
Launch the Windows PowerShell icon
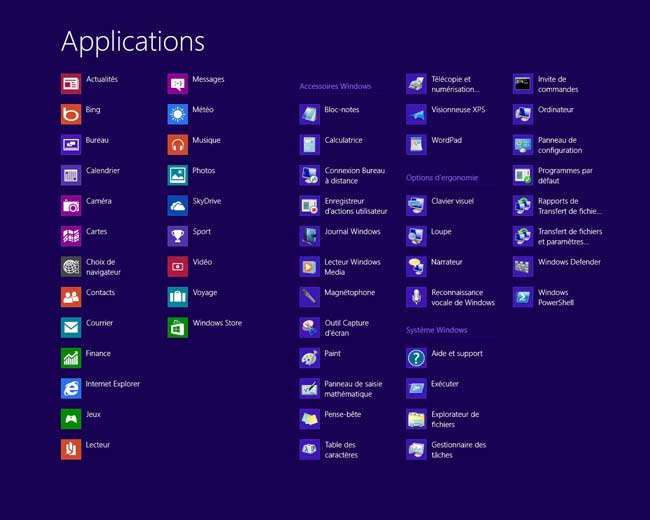pos(523,297)
